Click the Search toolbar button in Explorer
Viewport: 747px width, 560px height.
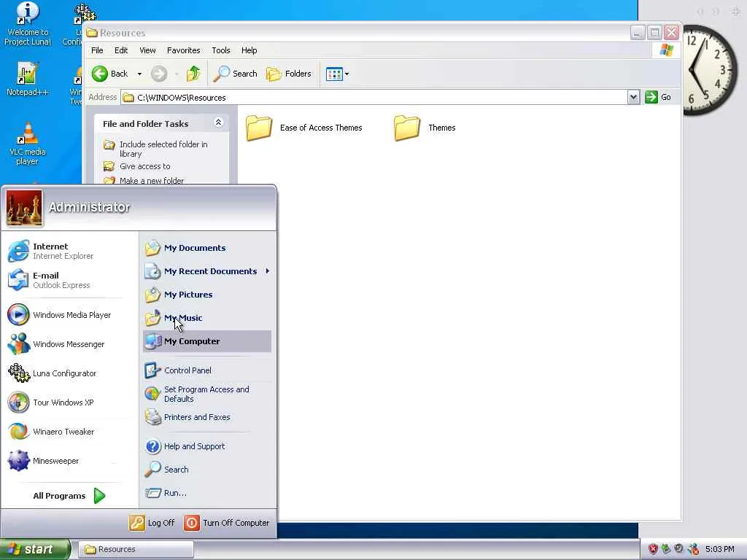tap(236, 74)
